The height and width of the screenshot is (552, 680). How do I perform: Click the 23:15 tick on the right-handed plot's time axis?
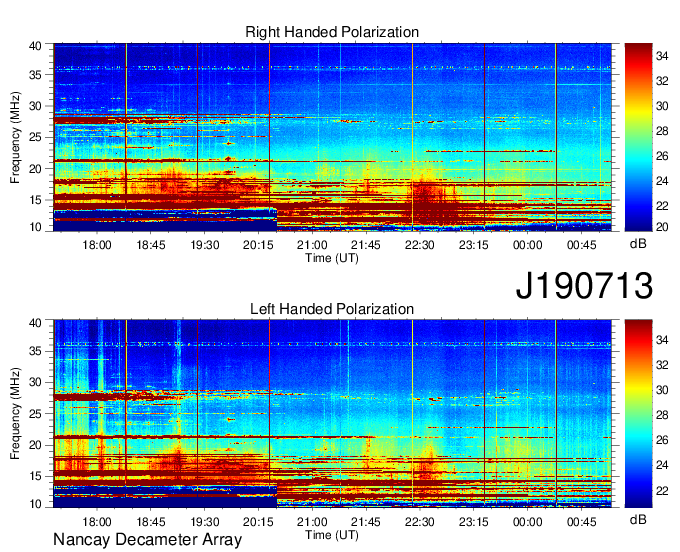click(474, 245)
